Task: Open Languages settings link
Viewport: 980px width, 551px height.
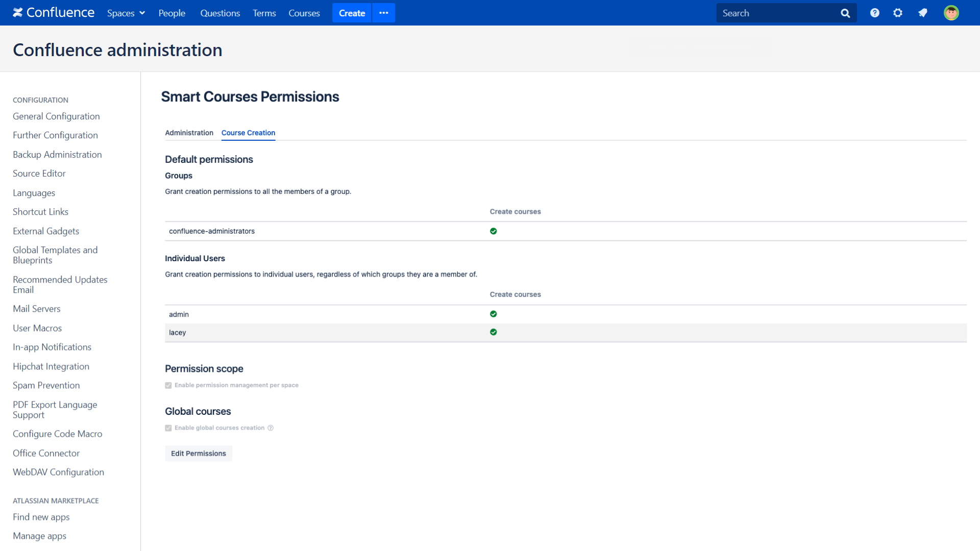Action: [x=34, y=193]
